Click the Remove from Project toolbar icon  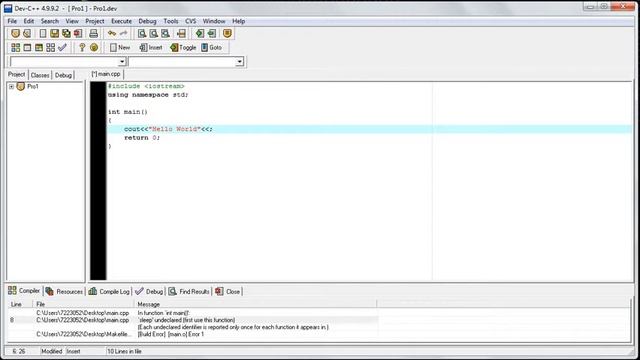coord(211,33)
